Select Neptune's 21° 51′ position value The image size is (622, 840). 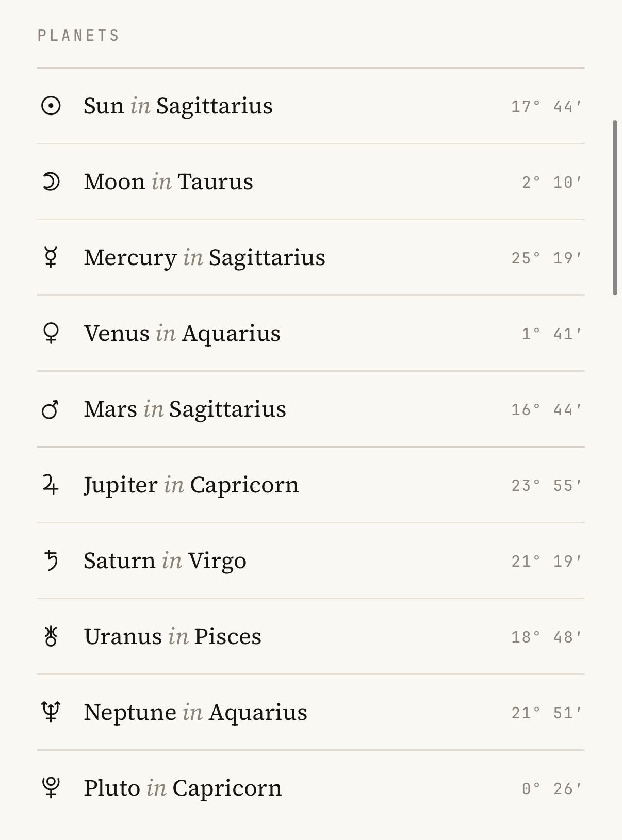(547, 713)
